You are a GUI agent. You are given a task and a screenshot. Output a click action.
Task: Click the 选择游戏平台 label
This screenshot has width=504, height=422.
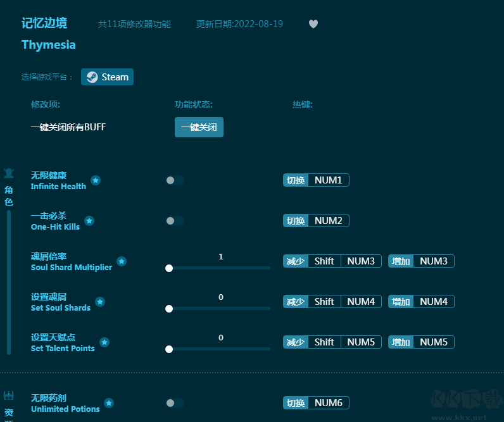[47, 77]
